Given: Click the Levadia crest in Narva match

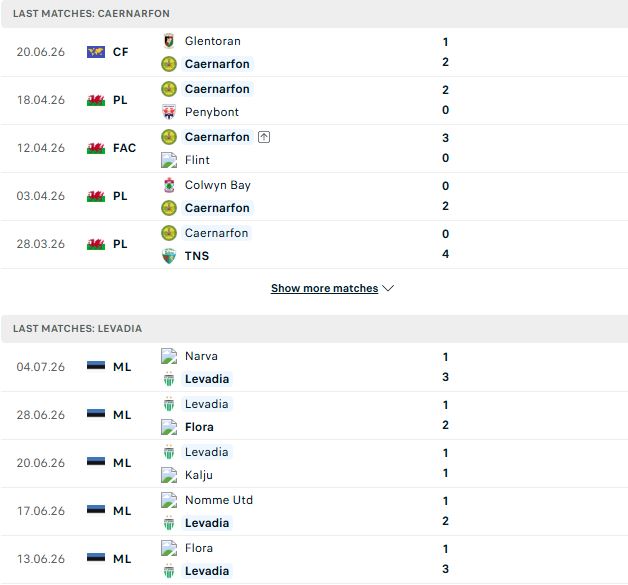Looking at the screenshot, I should tap(169, 379).
